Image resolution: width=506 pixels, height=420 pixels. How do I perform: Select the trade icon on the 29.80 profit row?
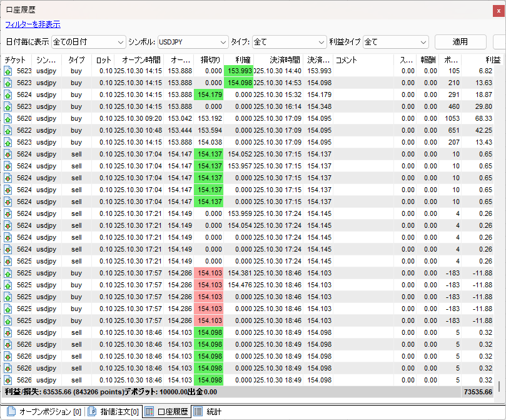click(8, 106)
